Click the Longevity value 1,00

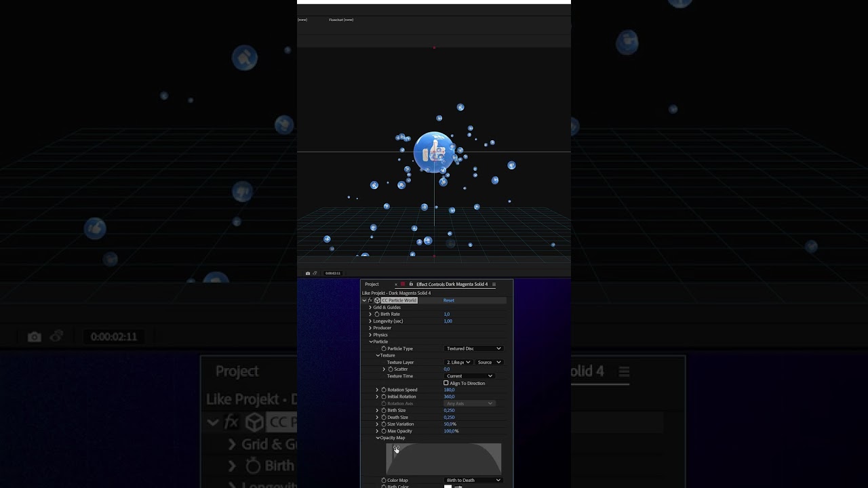tap(448, 321)
